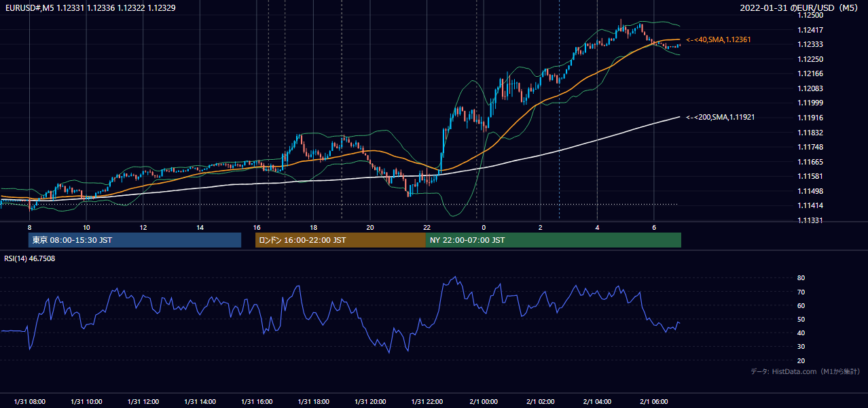Click bottom time label 1/31 16:00

point(257,402)
